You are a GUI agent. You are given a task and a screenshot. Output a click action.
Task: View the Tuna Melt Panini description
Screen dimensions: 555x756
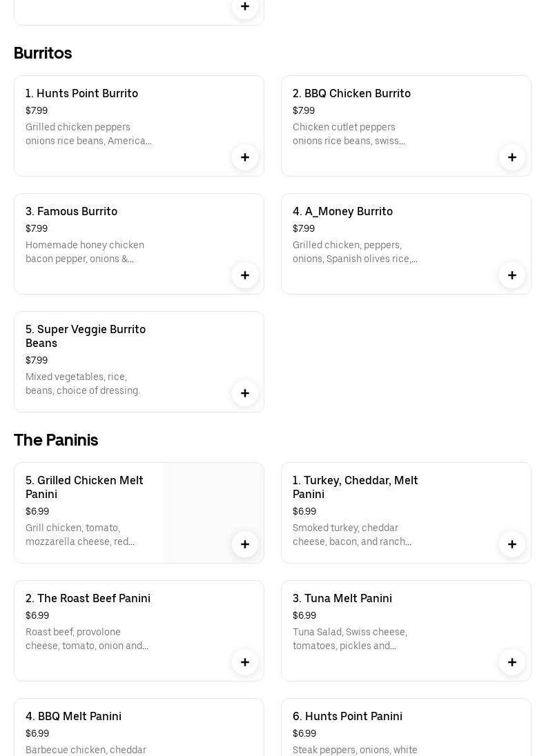pyautogui.click(x=350, y=639)
